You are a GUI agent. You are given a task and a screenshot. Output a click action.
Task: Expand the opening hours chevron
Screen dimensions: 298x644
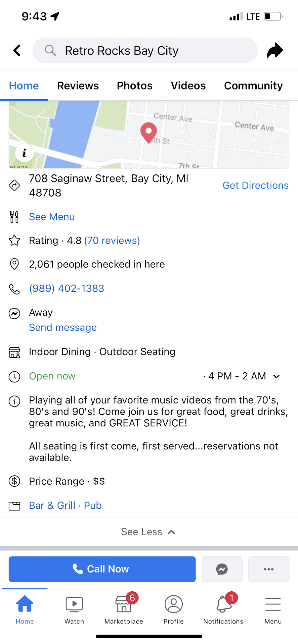pyautogui.click(x=276, y=376)
